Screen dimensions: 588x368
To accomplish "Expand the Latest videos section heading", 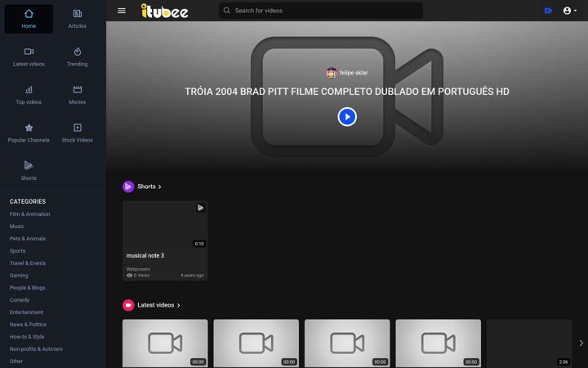I will tap(158, 305).
